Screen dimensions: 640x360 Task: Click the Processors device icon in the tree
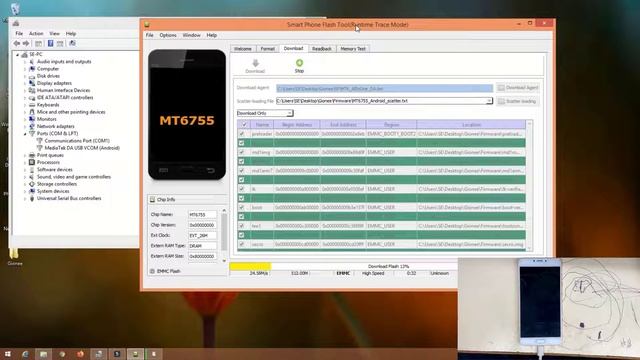coord(32,162)
